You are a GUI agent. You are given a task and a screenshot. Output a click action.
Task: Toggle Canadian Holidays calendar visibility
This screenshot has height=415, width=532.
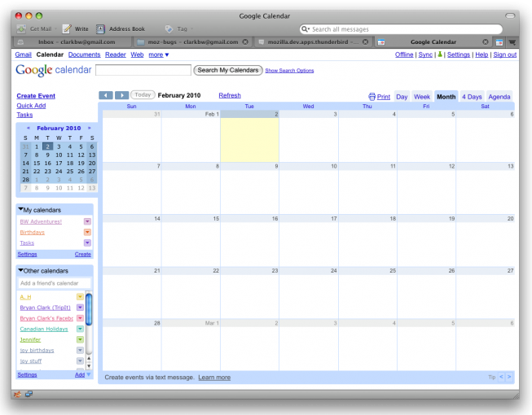point(44,329)
